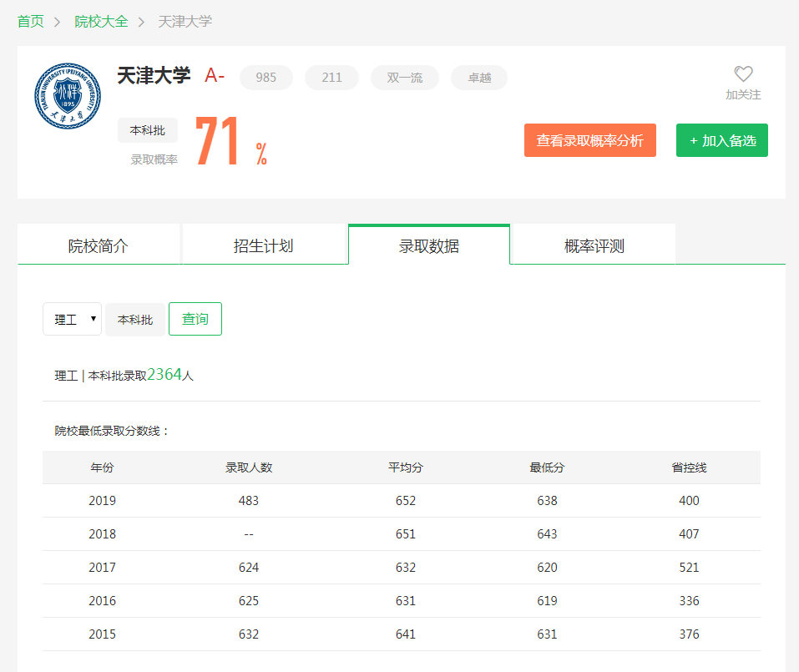Click provincial line 336 in 2016 row
The image size is (799, 672).
[x=689, y=601]
